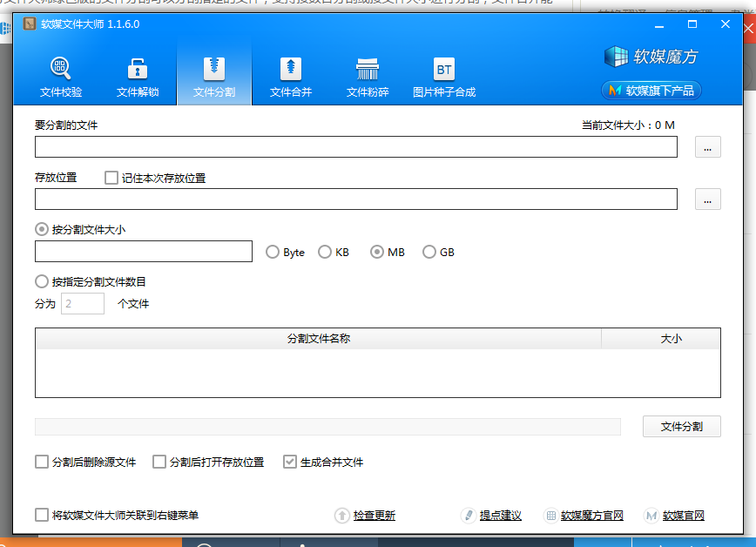Switch to 文件解锁 file unlock tool
Screen dimensions: 756x547
(138, 76)
